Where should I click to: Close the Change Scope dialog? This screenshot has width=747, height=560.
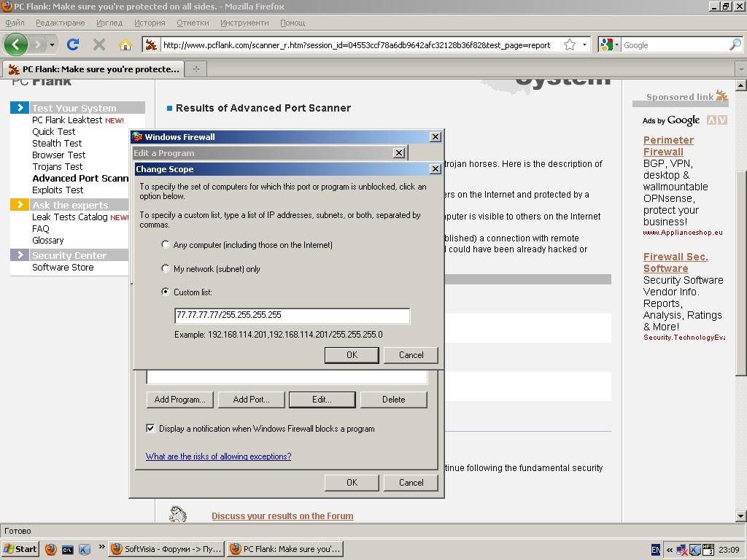point(435,169)
